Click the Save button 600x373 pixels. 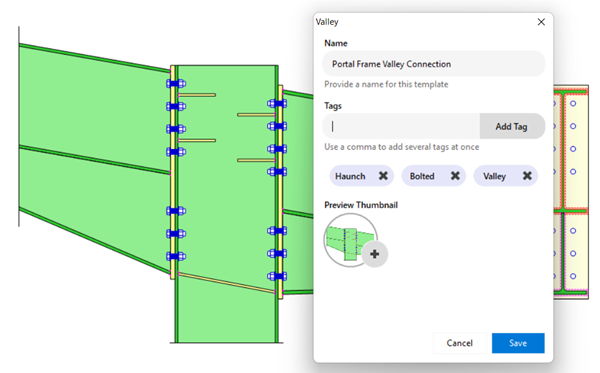click(518, 343)
